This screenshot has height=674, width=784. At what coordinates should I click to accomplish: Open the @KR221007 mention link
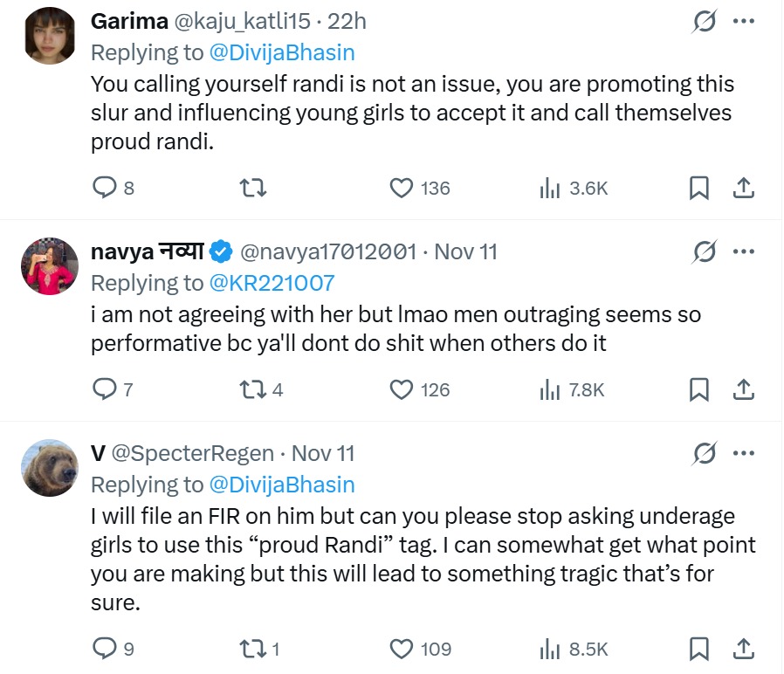pos(272,283)
